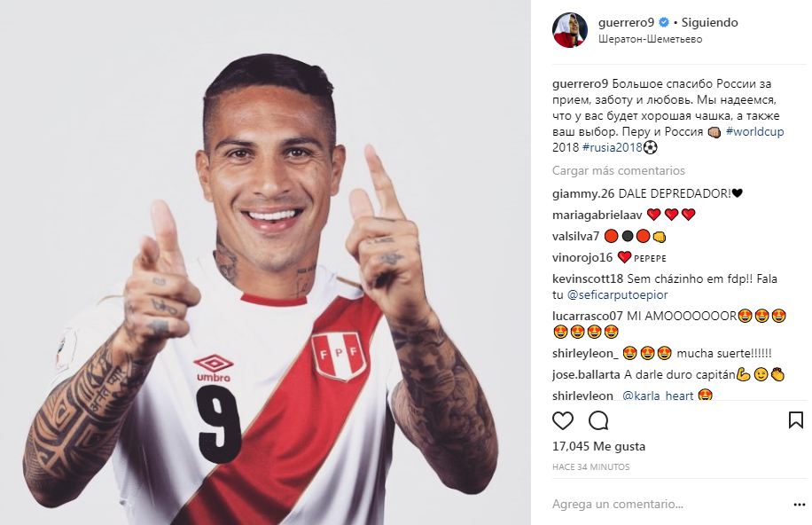Open the comment speech bubble icon

point(598,420)
